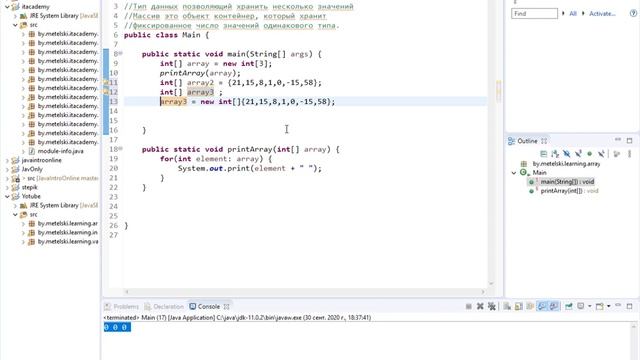Select main(String[]) method in Outline
The width and height of the screenshot is (640, 360).
pos(567,182)
